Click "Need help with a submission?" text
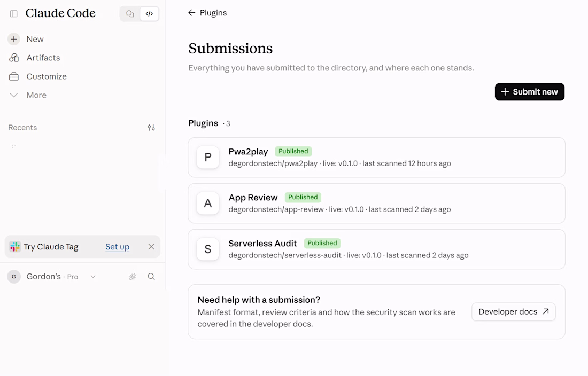This screenshot has width=588, height=376. coord(259,300)
